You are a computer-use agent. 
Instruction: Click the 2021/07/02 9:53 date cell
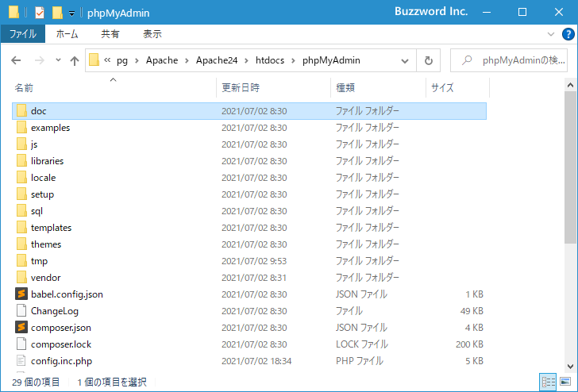pos(254,261)
